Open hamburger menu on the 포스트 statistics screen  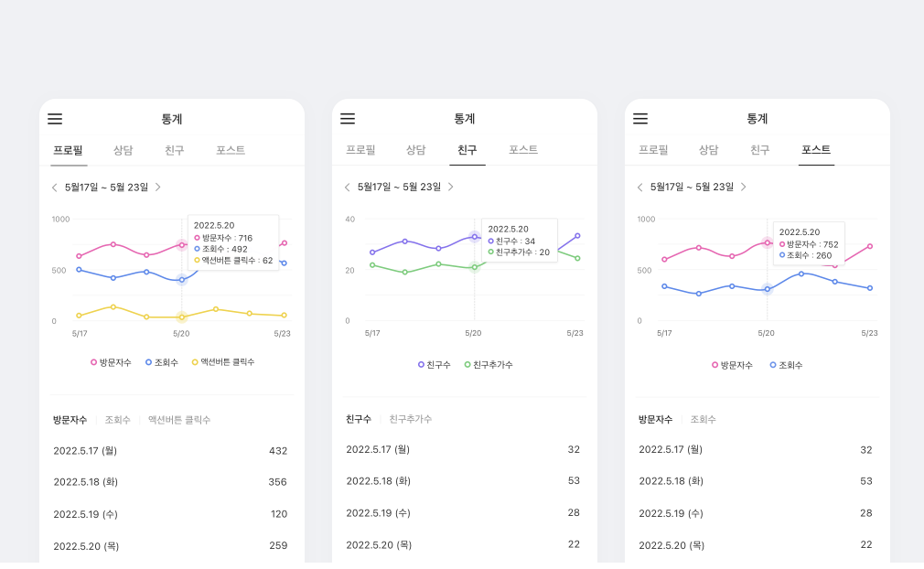tap(639, 118)
